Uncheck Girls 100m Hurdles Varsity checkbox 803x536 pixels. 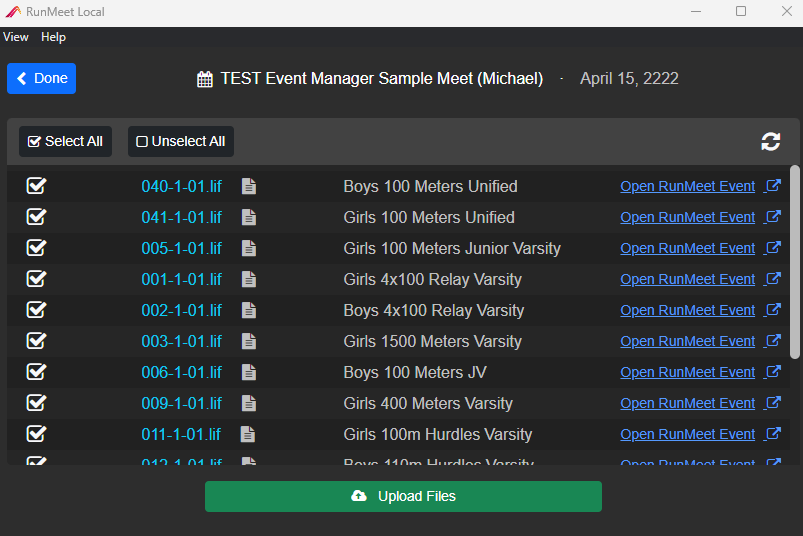[36, 434]
